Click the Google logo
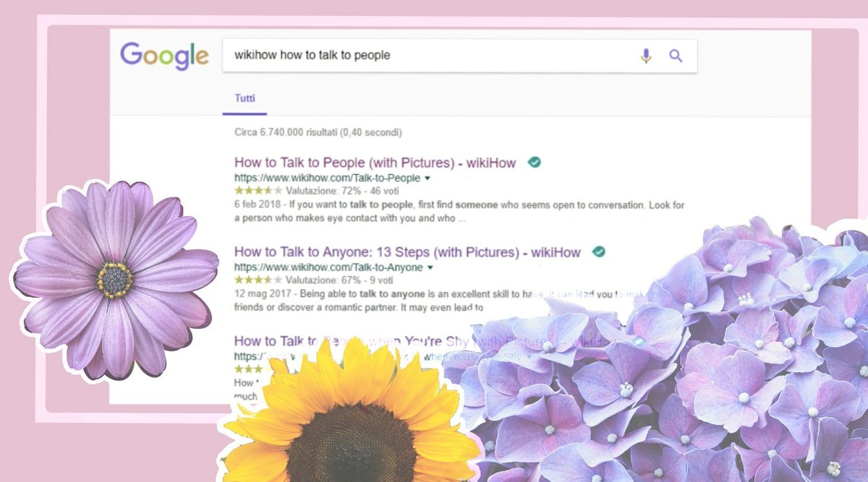This screenshot has width=868, height=482. 164,57
